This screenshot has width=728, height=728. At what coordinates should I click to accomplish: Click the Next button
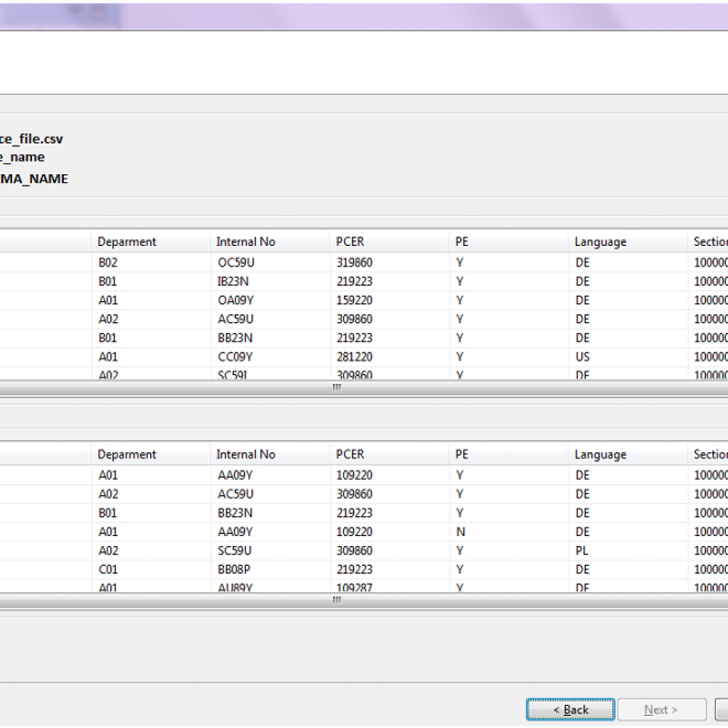[661, 710]
